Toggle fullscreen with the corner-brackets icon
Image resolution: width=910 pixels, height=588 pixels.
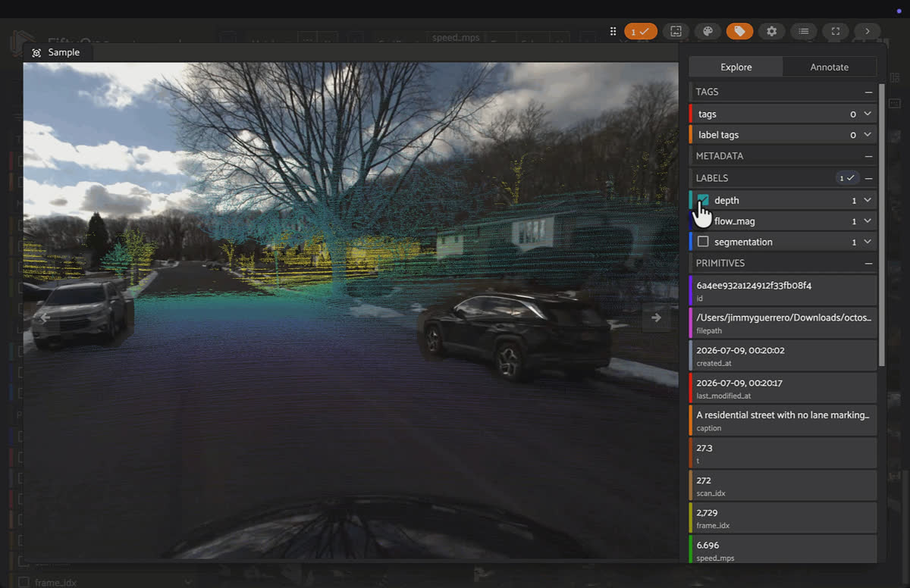835,31
